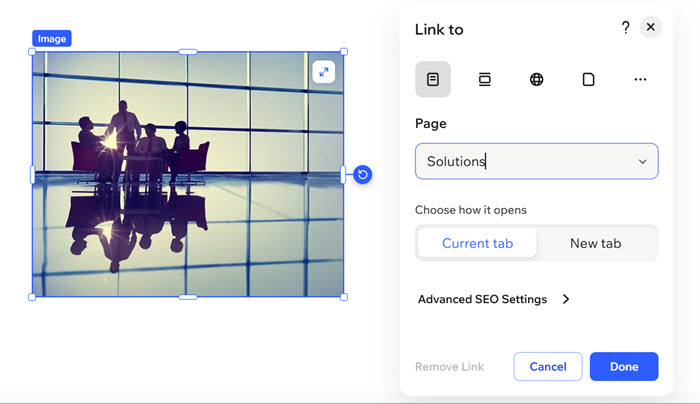700x404 pixels.
Task: Open the help question mark
Action: point(625,28)
